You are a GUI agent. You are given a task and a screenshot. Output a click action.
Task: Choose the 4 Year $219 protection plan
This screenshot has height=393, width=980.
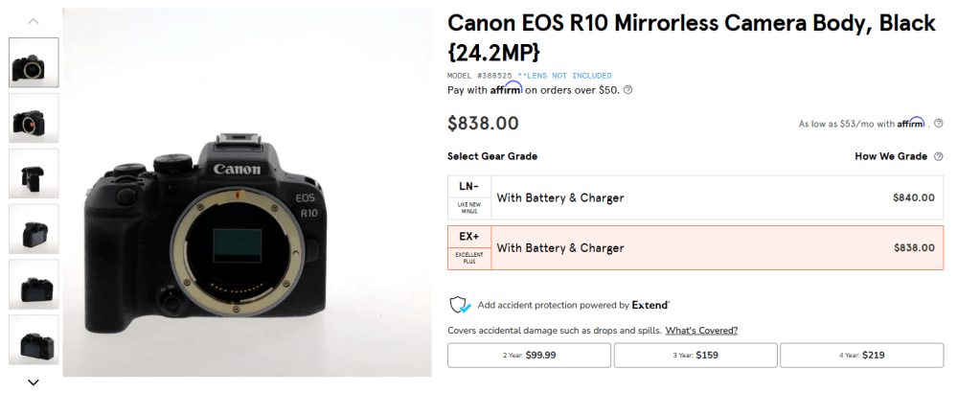(861, 355)
